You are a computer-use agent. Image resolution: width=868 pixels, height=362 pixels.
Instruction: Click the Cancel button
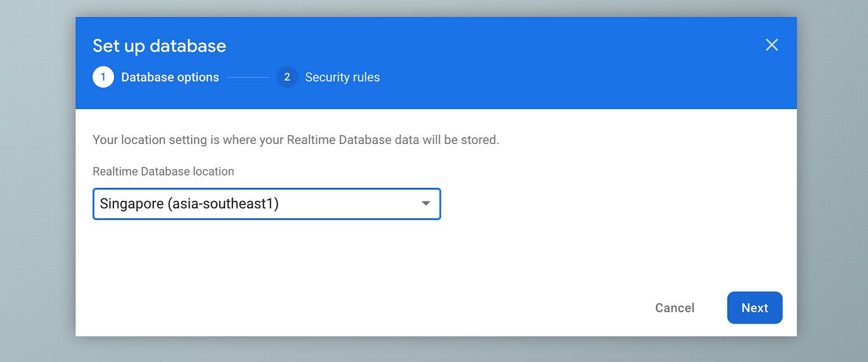pos(675,308)
